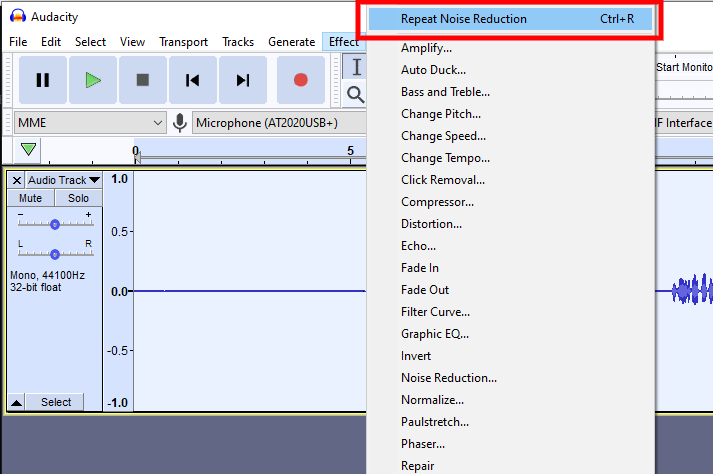The image size is (713, 474).
Task: Click the microphone icon beside the recording device
Action: pyautogui.click(x=180, y=123)
